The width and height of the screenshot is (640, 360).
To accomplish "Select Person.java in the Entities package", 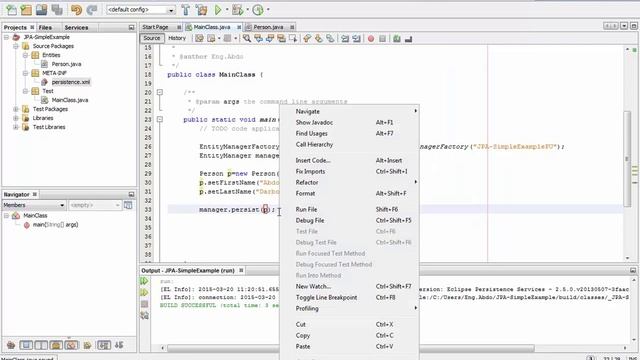I will (66, 64).
